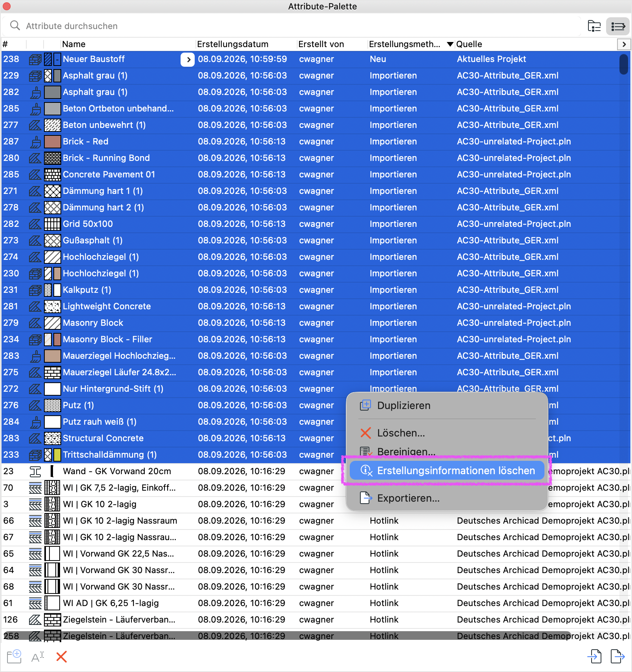Select the Lightweight Concrete row

(x=316, y=307)
